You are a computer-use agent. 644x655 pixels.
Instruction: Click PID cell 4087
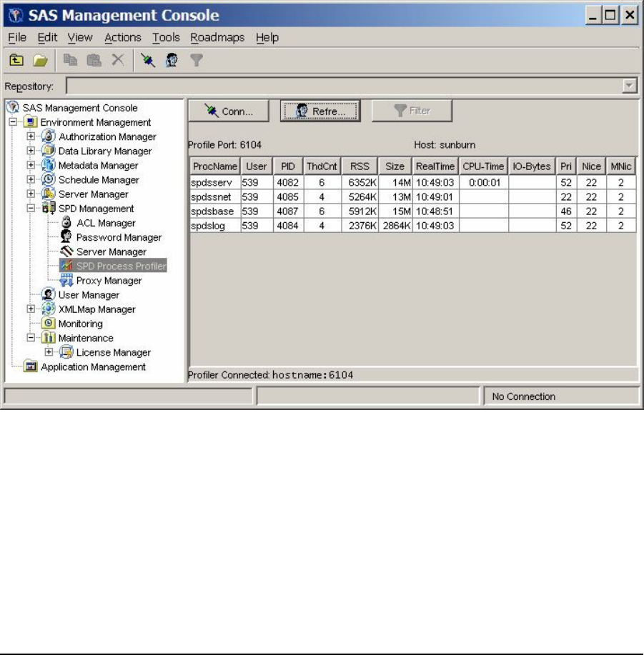click(x=288, y=211)
